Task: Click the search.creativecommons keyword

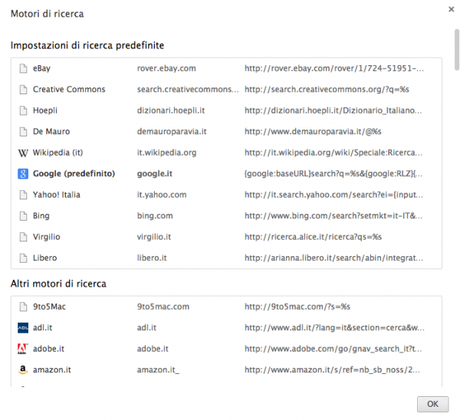Action: (188, 89)
